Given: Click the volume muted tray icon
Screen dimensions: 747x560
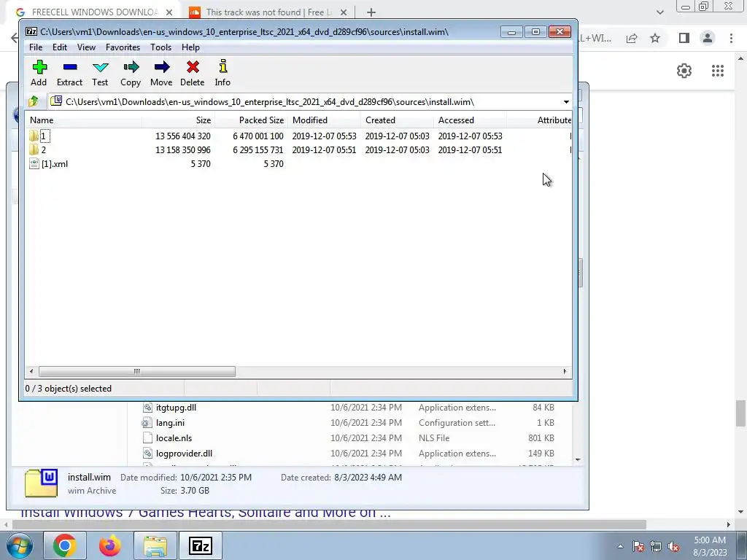Looking at the screenshot, I should 673,546.
